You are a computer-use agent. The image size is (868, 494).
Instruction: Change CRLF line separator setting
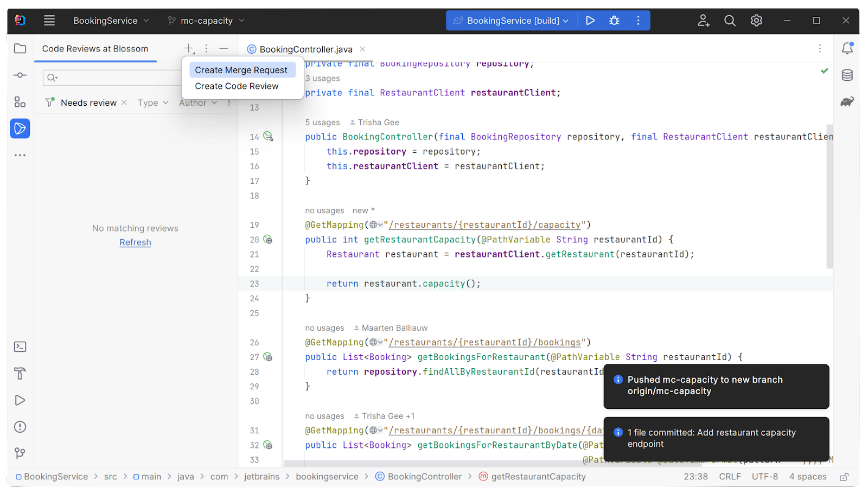730,477
